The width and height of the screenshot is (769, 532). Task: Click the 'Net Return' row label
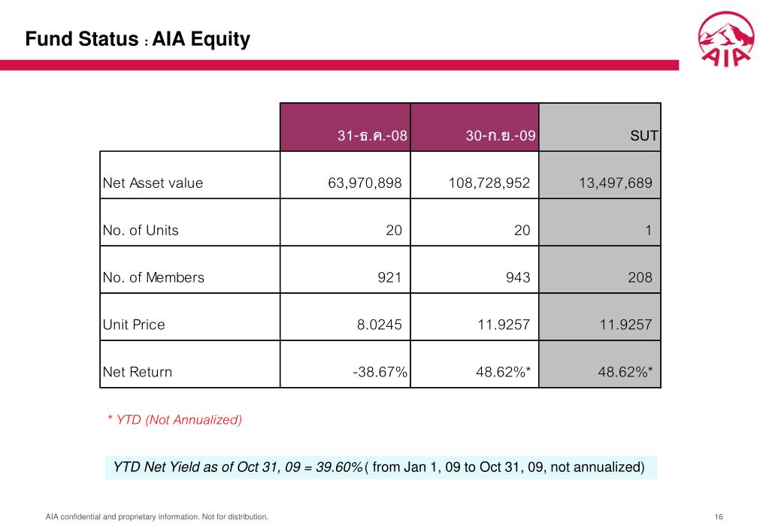(138, 372)
